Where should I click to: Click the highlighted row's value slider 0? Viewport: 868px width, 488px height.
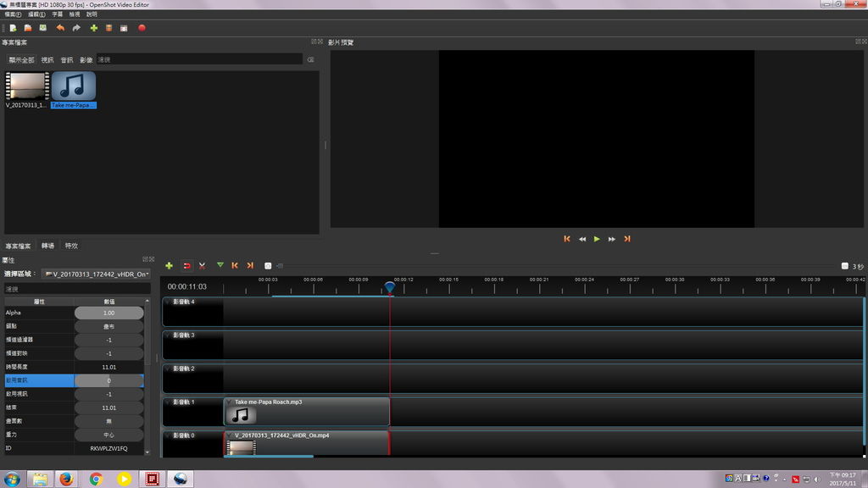click(109, 380)
